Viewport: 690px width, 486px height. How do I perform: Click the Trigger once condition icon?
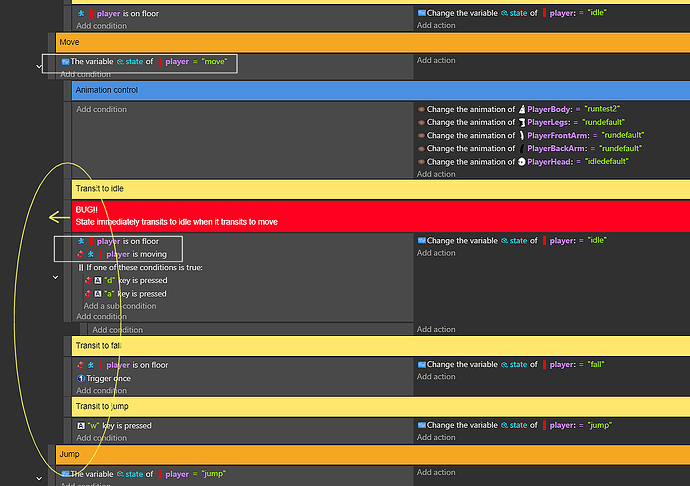pos(81,378)
